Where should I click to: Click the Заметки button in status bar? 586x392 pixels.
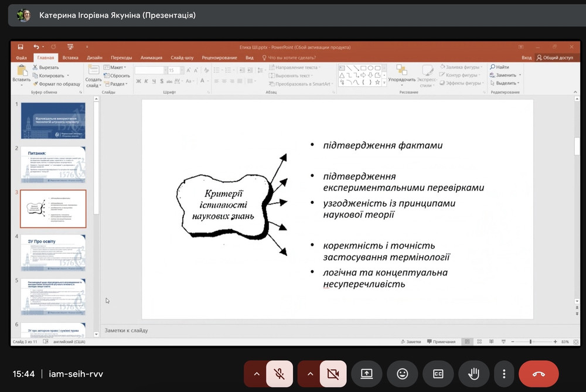pyautogui.click(x=411, y=342)
